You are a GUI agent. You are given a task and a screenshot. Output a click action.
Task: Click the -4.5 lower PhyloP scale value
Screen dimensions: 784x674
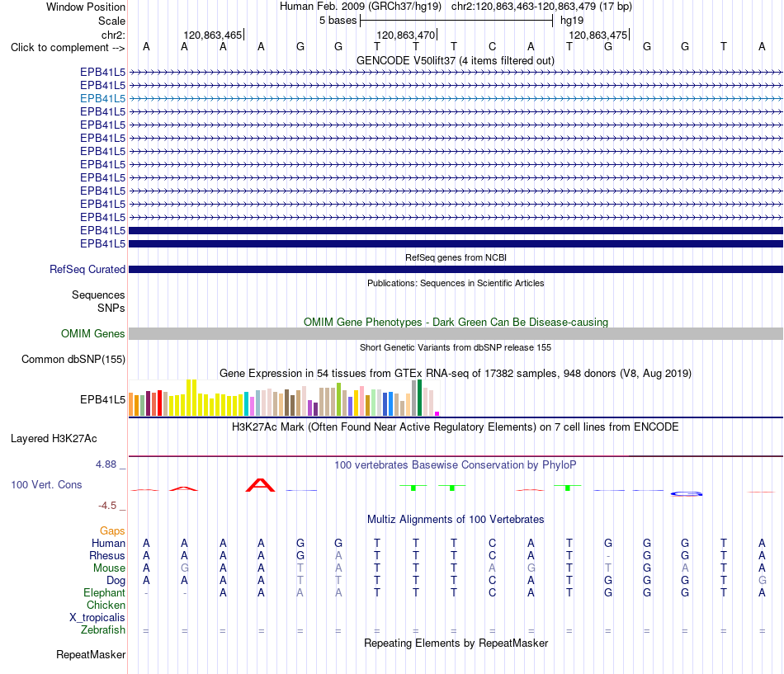(107, 506)
